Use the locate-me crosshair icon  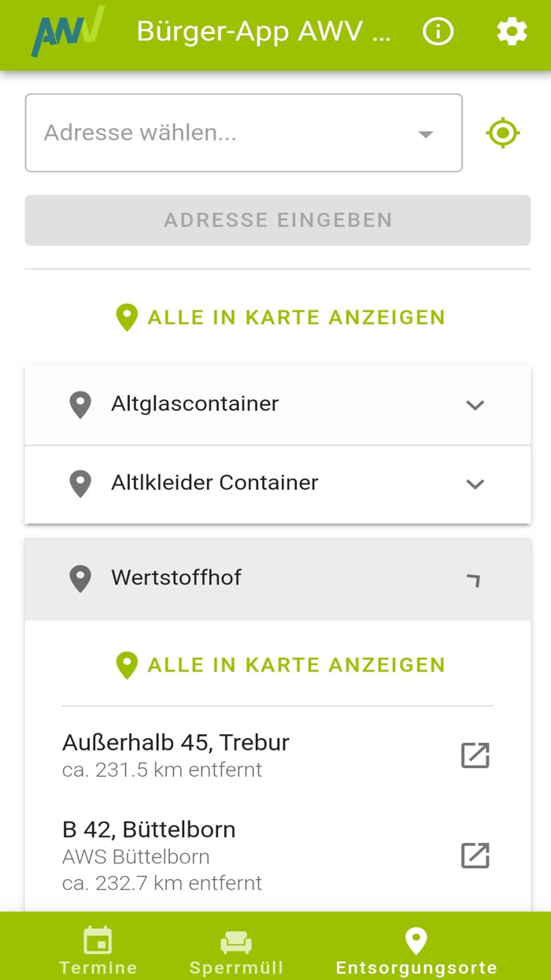coord(502,132)
